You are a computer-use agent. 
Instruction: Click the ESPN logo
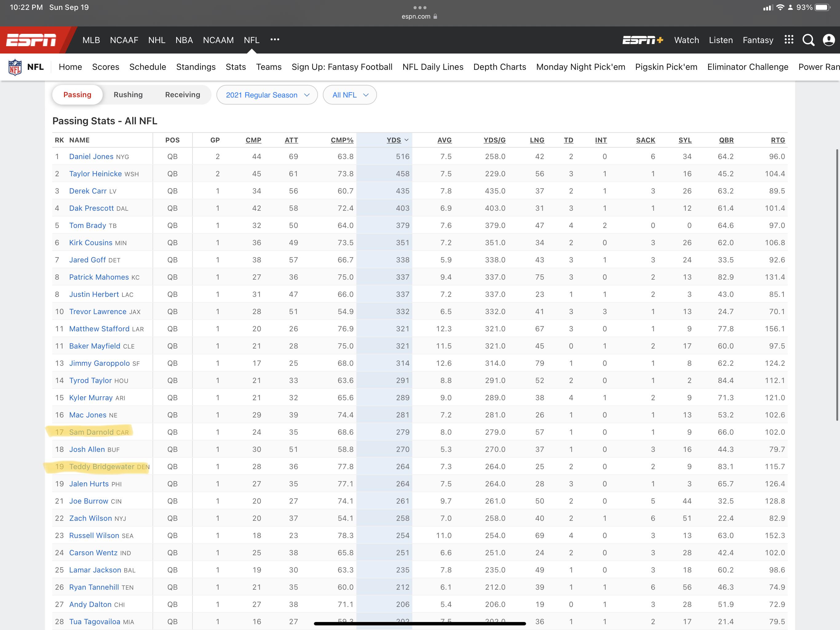[31, 40]
